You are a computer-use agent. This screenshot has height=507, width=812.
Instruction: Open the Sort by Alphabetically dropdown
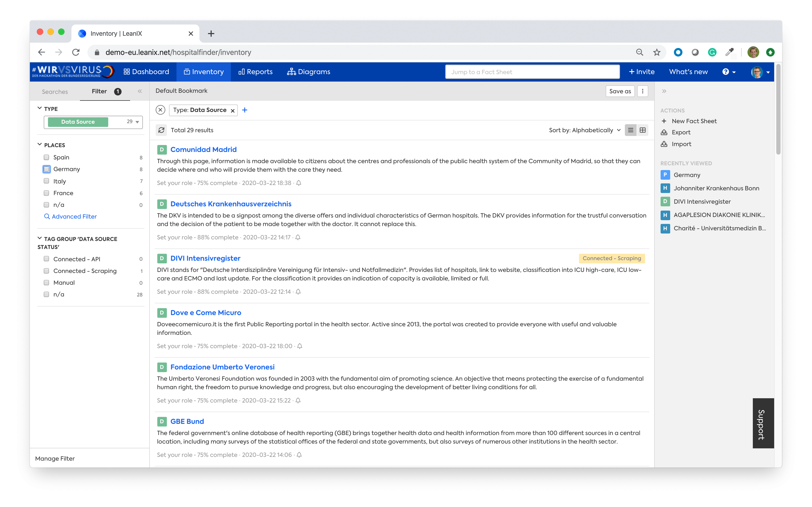(x=584, y=130)
